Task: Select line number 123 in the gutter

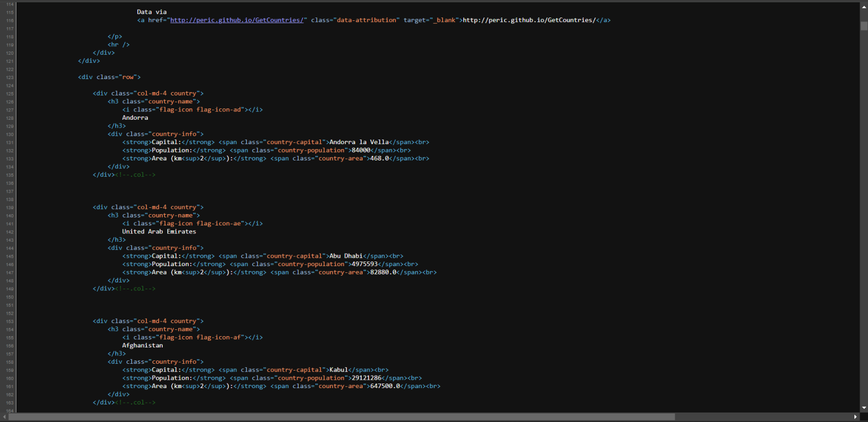Action: pos(10,77)
